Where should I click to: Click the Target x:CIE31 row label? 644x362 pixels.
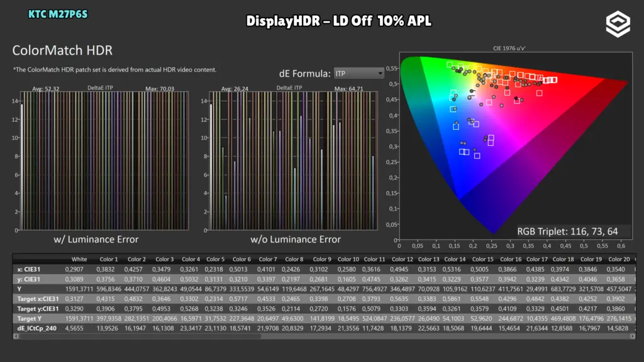tap(38, 299)
